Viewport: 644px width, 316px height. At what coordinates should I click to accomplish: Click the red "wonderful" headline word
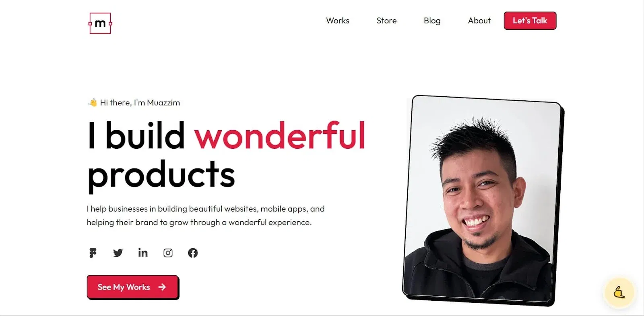[x=280, y=136]
